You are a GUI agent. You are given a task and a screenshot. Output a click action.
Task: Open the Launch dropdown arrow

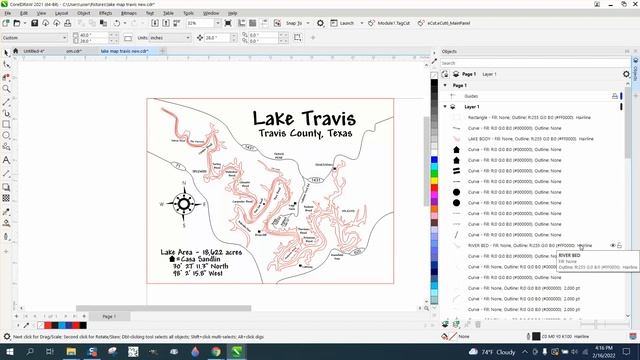point(362,23)
